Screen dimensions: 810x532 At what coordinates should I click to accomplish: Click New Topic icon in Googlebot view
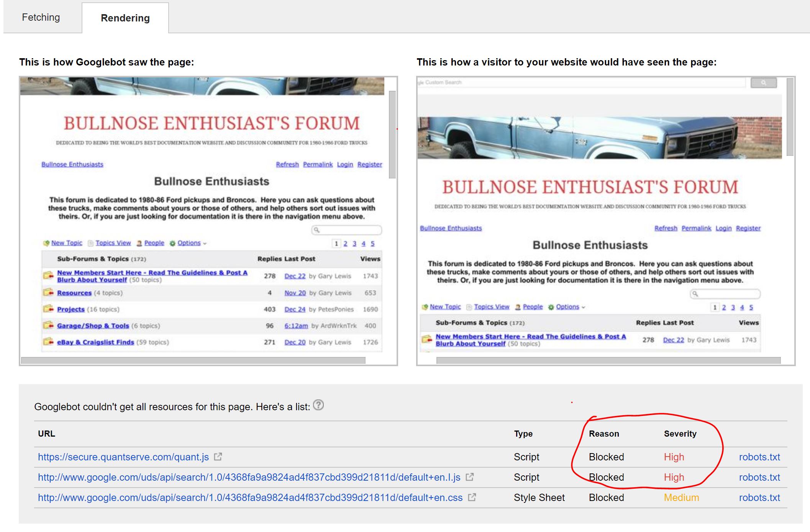pos(46,243)
